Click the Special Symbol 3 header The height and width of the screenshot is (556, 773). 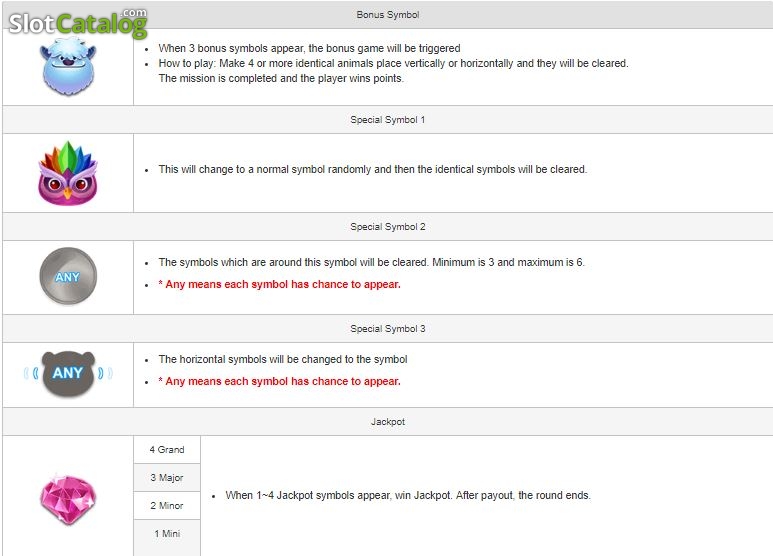click(x=387, y=329)
